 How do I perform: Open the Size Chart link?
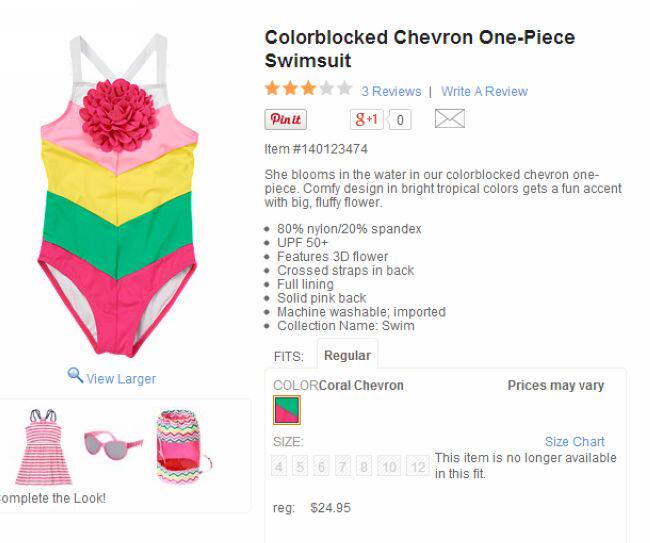pyautogui.click(x=575, y=441)
